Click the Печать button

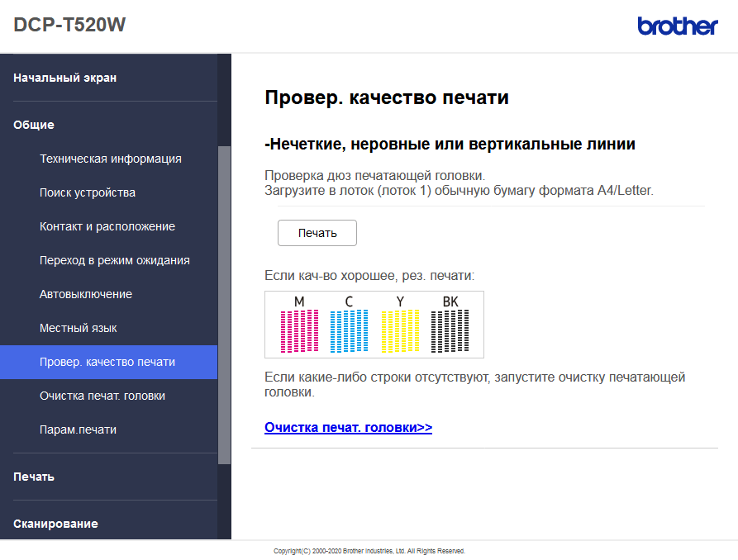tap(317, 233)
